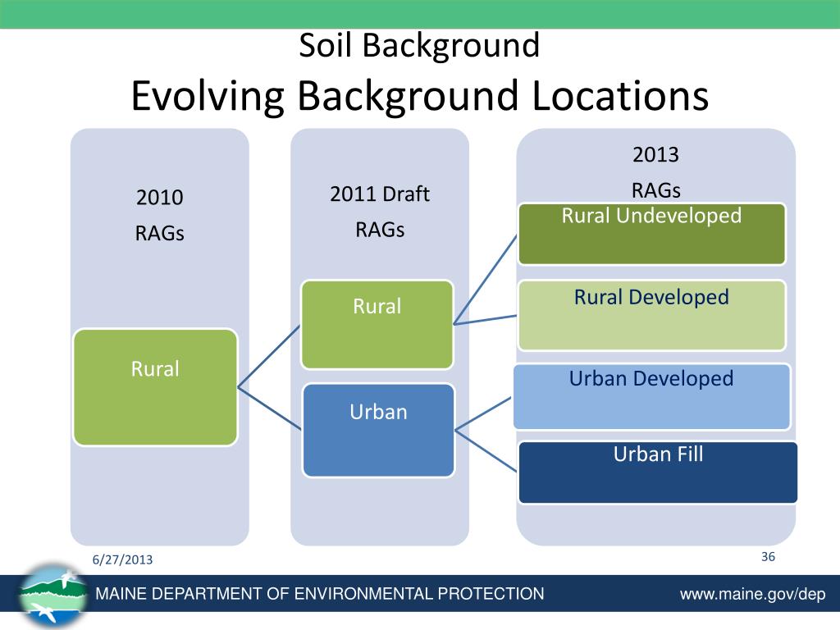Click the slide number 36

(x=768, y=557)
